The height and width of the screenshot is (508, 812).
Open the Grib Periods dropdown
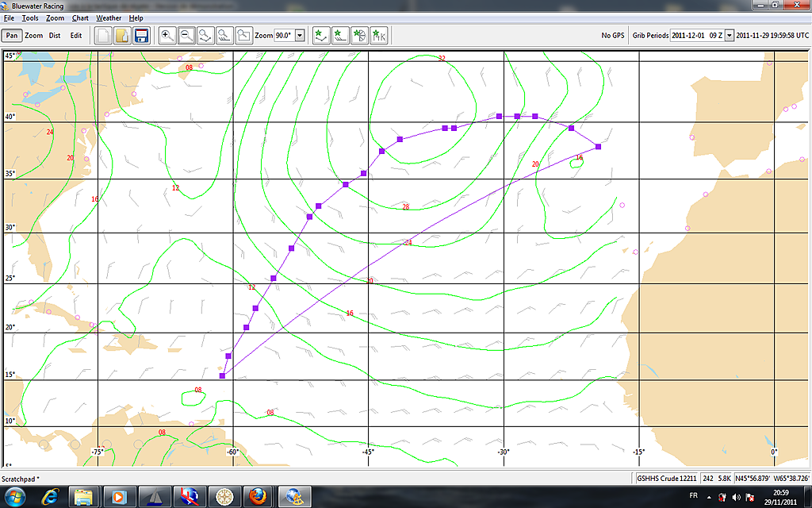(x=730, y=36)
